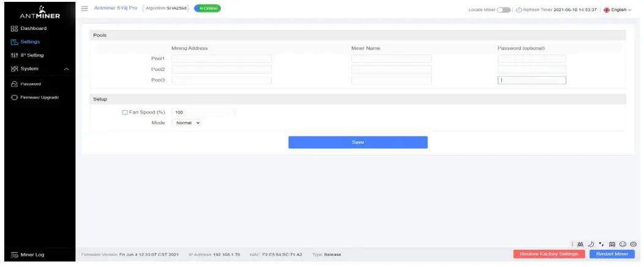The width and height of the screenshot is (644, 267).
Task: Open the hamburger menu icon
Action: tap(84, 8)
